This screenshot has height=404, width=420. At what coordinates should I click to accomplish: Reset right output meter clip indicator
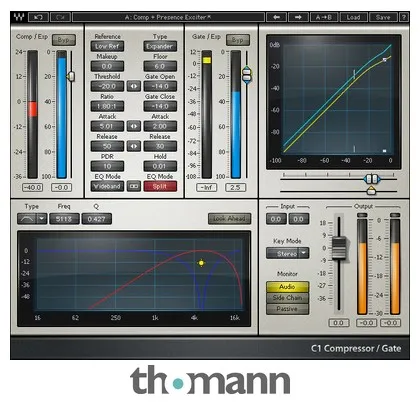tap(395, 215)
